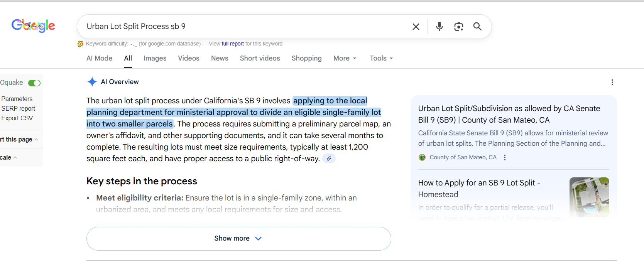Clear the search box text

point(416,27)
